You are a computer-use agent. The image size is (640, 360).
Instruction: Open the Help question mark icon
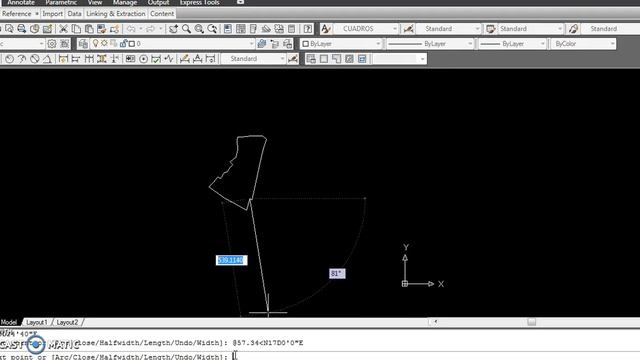point(308,29)
